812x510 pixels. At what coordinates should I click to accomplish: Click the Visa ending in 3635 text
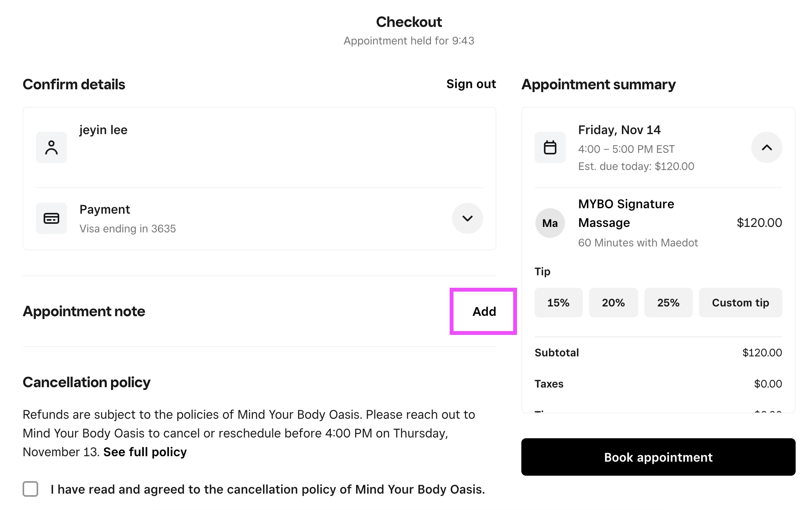point(128,228)
